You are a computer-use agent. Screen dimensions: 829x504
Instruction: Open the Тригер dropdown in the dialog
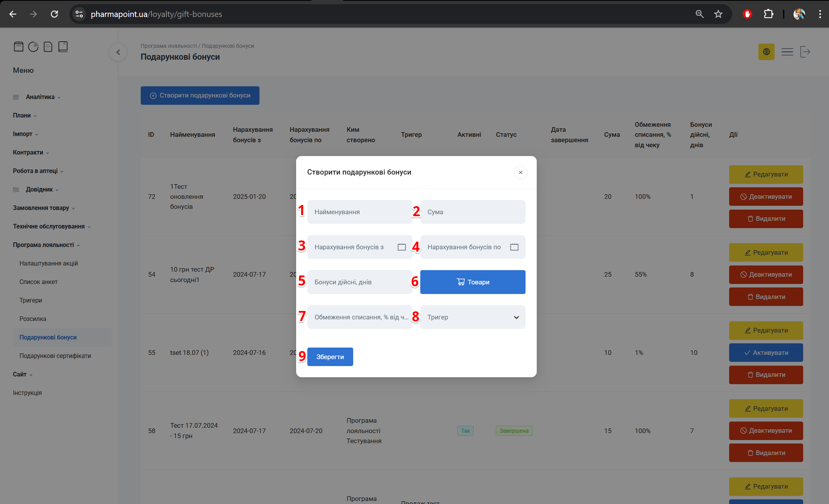(473, 317)
